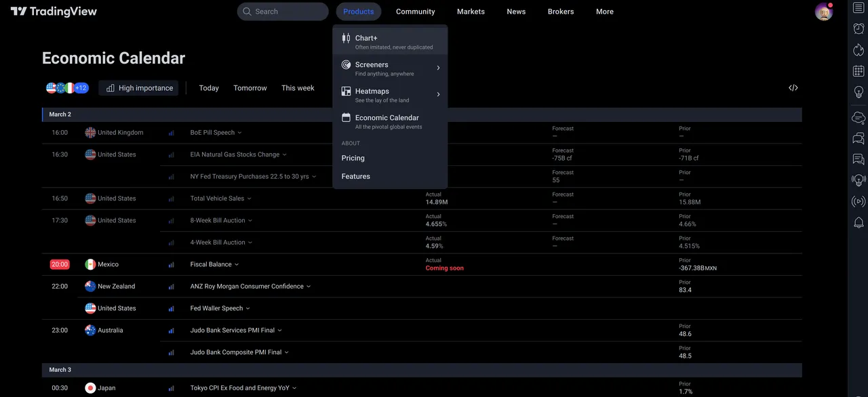Open the streams play-broadcast icon
Viewport: 868px width, 397px height.
click(x=859, y=201)
